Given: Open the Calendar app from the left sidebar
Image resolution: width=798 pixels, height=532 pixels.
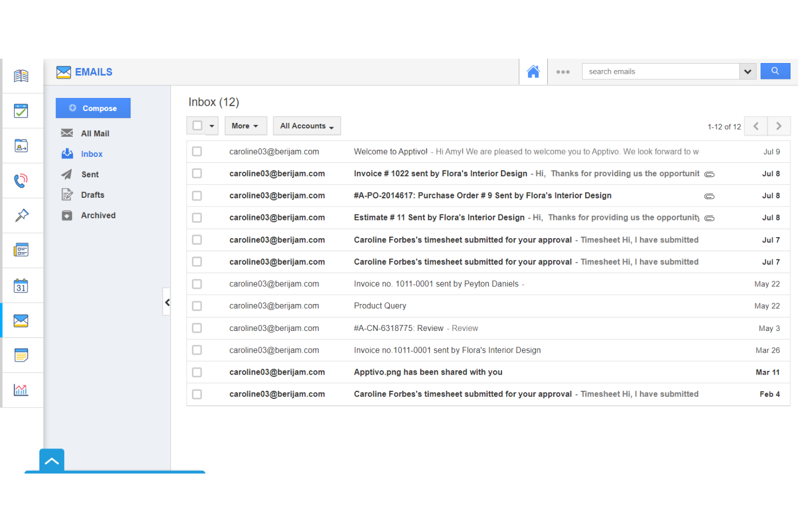Looking at the screenshot, I should click(22, 285).
